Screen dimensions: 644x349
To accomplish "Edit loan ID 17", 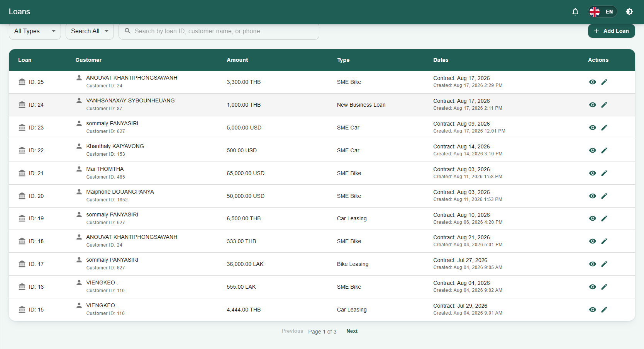I will (604, 264).
